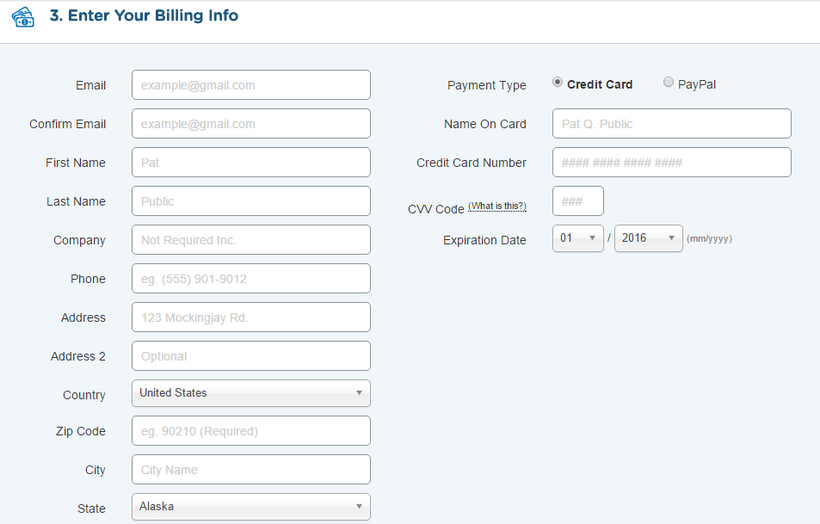Focus the Email input field
This screenshot has width=820, height=524.
(251, 85)
